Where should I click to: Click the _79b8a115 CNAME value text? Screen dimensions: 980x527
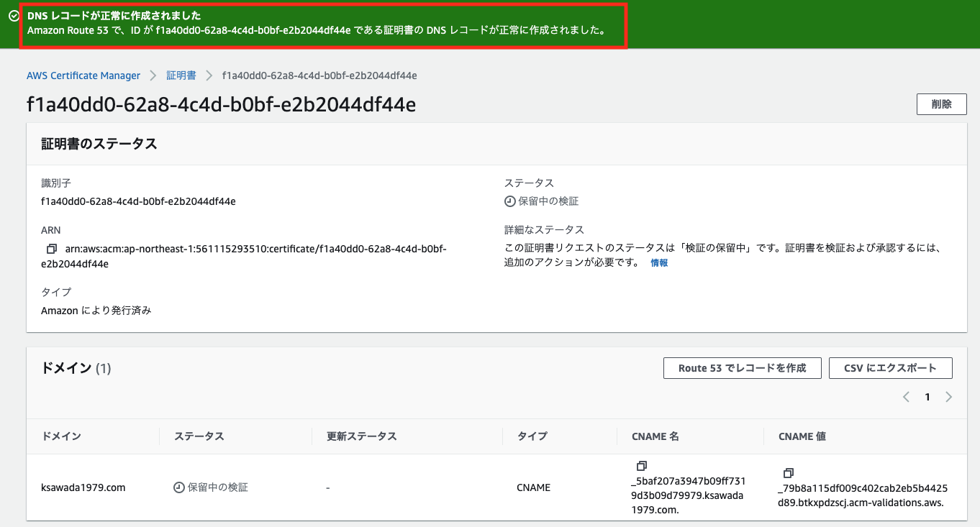[x=863, y=495]
